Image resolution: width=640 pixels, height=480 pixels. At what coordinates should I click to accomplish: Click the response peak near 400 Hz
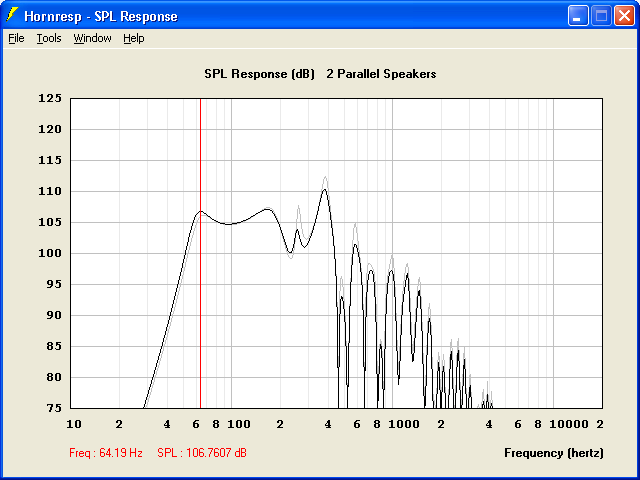[x=325, y=189]
